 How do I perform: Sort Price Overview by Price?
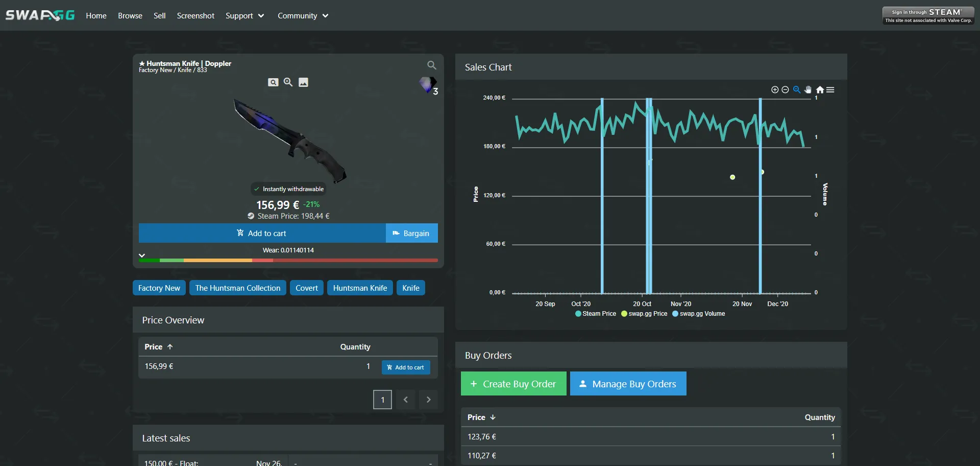click(x=159, y=346)
